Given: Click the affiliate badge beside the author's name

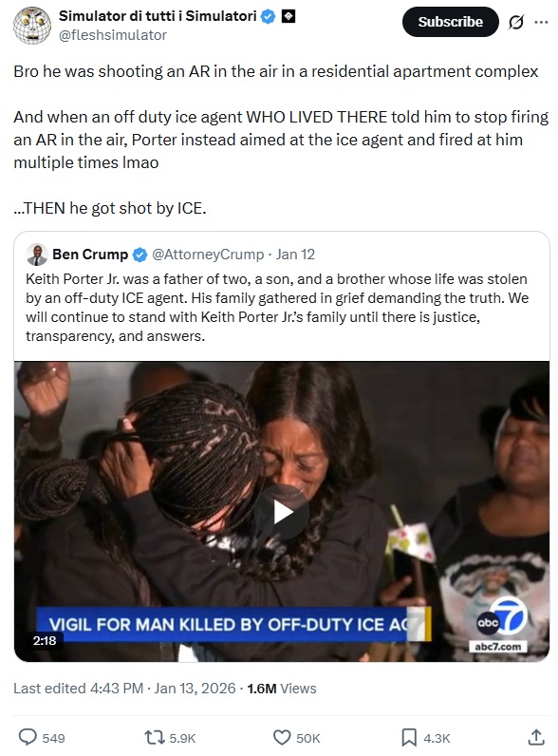Looking at the screenshot, I should [288, 16].
